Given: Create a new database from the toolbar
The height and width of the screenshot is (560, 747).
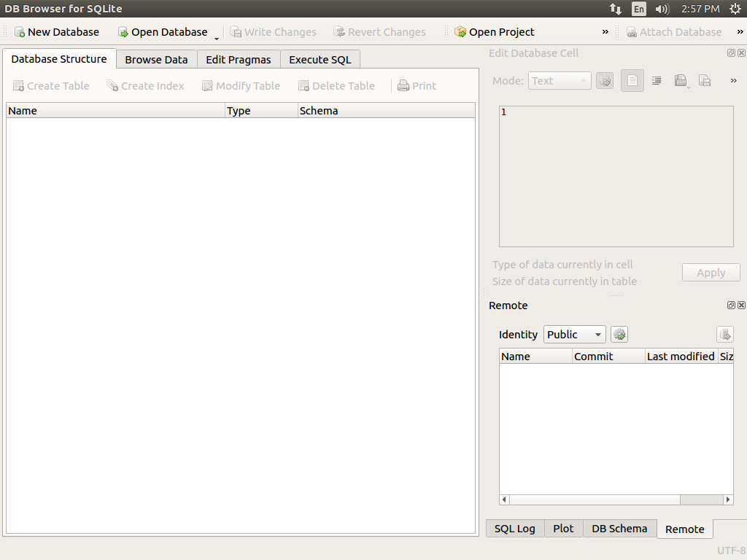Looking at the screenshot, I should click(x=57, y=32).
